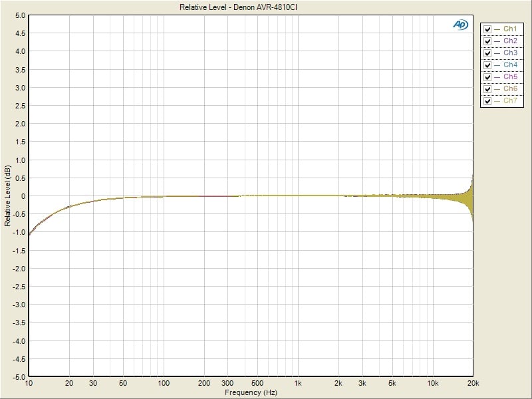
Task: Click the 20k tick on the frequency axis
Action: (x=473, y=384)
